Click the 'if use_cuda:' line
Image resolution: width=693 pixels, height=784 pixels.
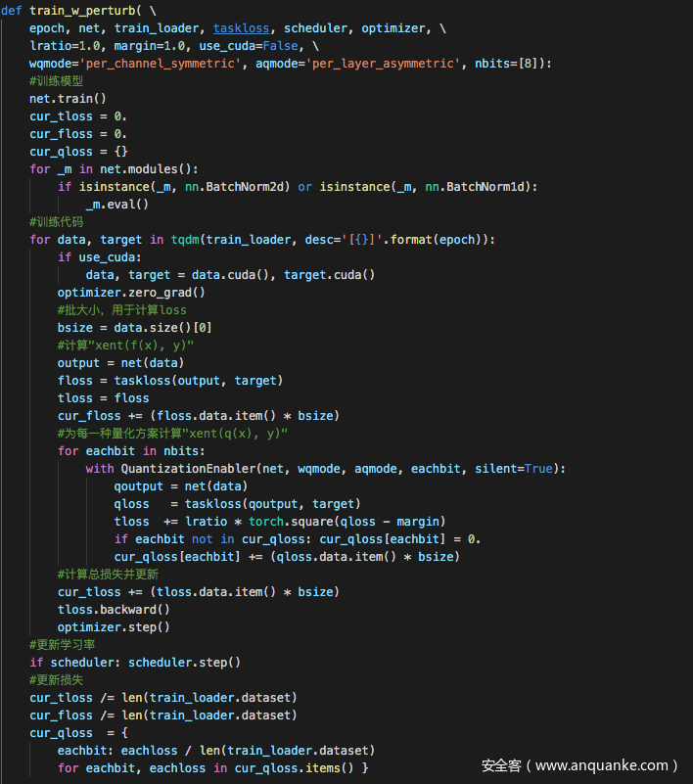coord(100,257)
